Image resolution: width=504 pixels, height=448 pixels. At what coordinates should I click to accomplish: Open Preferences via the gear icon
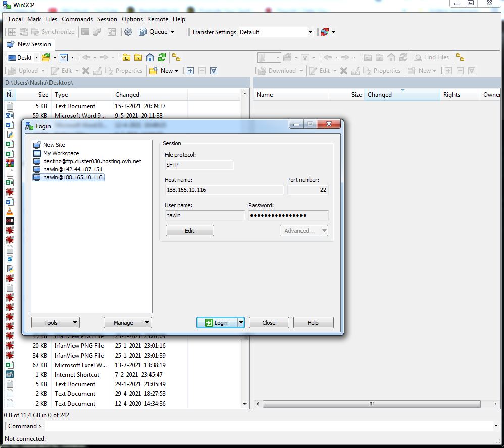click(x=128, y=32)
